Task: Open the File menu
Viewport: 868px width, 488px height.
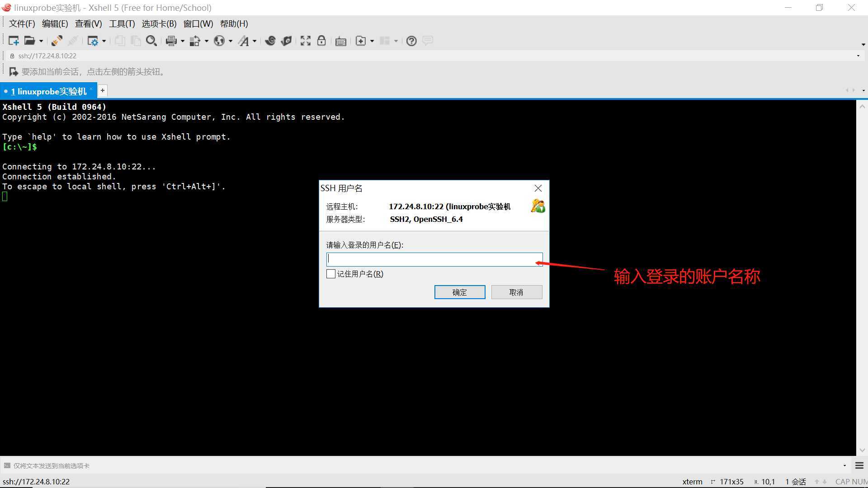Action: pyautogui.click(x=22, y=24)
